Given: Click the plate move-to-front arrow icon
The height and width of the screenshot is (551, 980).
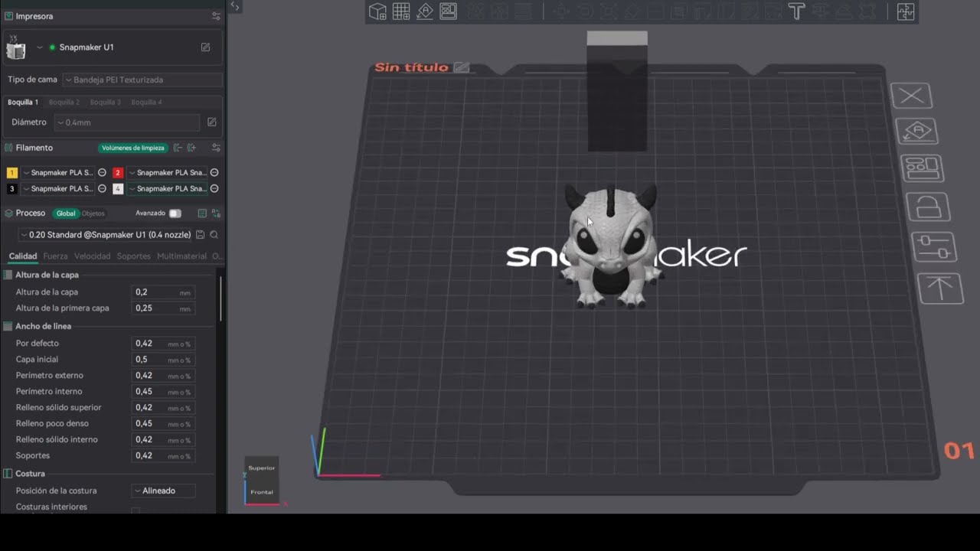Looking at the screenshot, I should [x=940, y=289].
